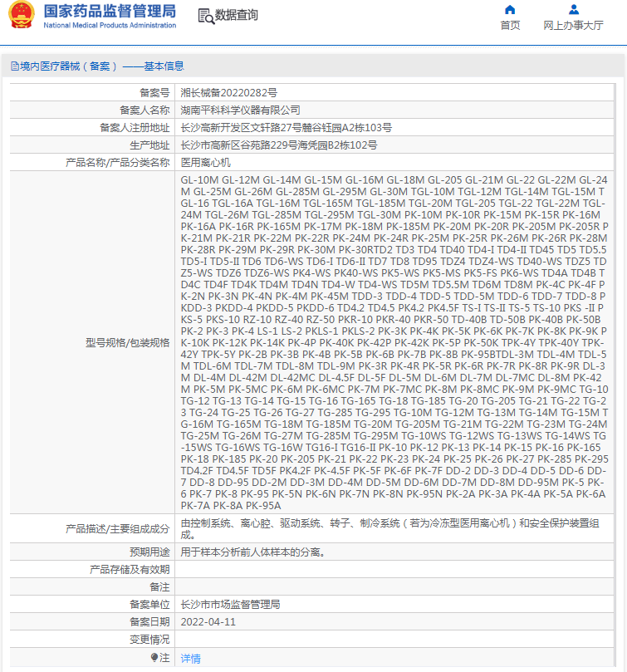Click the registered address mentioning 麓谷钰园

[x=287, y=127]
